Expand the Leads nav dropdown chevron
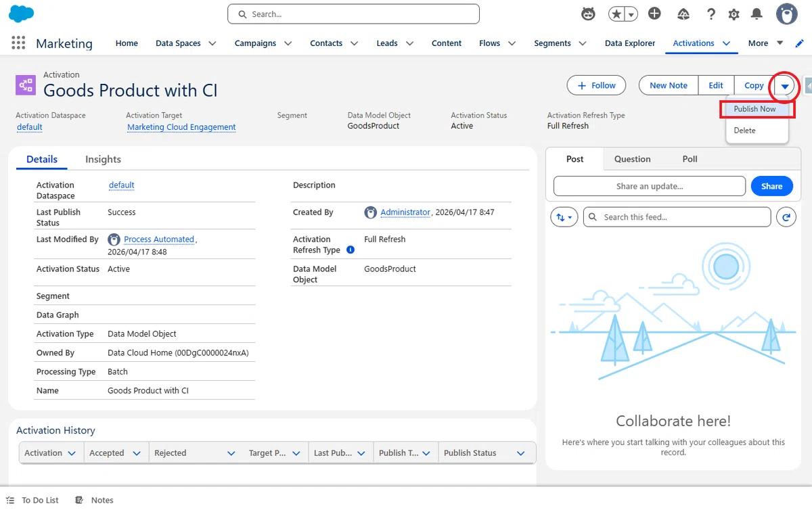The width and height of the screenshot is (812, 510). tap(409, 43)
